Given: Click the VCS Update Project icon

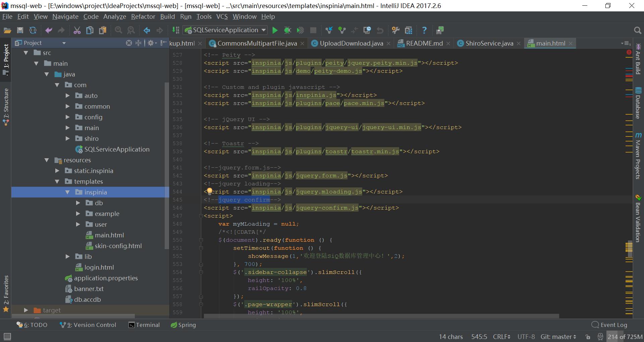Looking at the screenshot, I should [x=329, y=31].
